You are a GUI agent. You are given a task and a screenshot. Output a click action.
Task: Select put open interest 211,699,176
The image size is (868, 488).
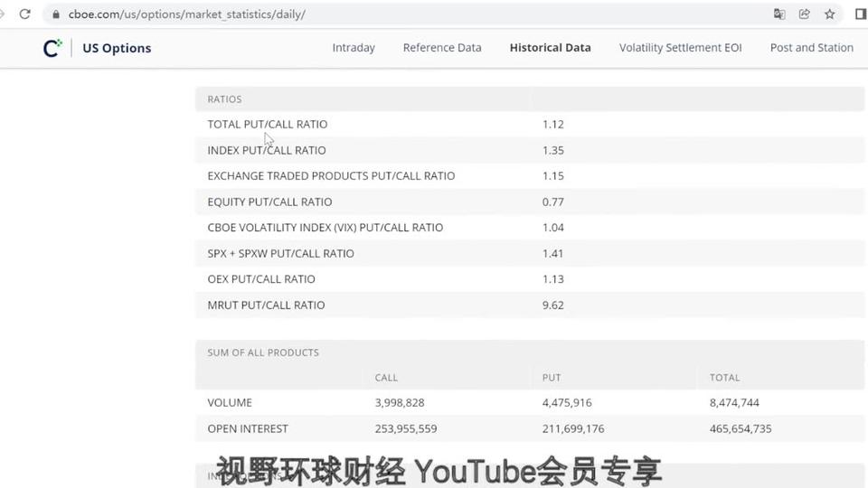(573, 428)
